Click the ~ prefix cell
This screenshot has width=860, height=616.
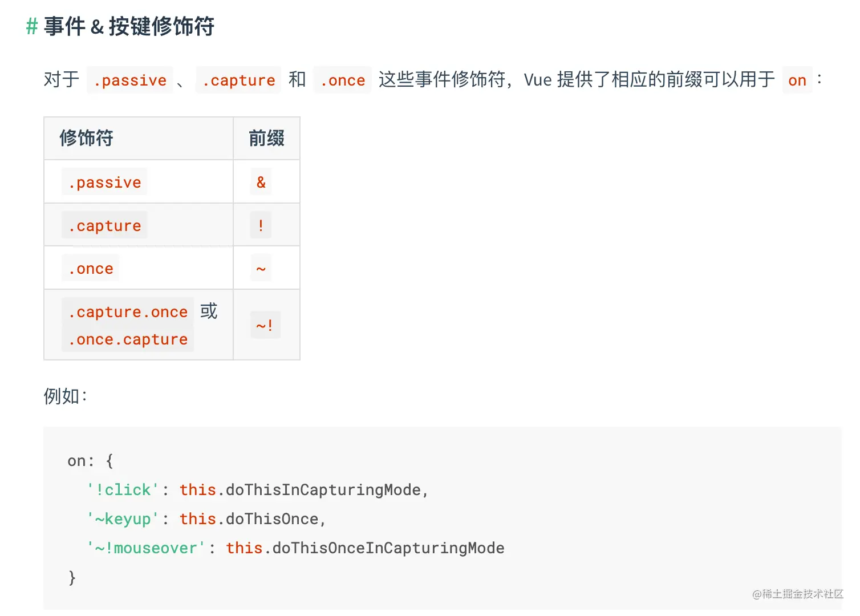(x=266, y=268)
